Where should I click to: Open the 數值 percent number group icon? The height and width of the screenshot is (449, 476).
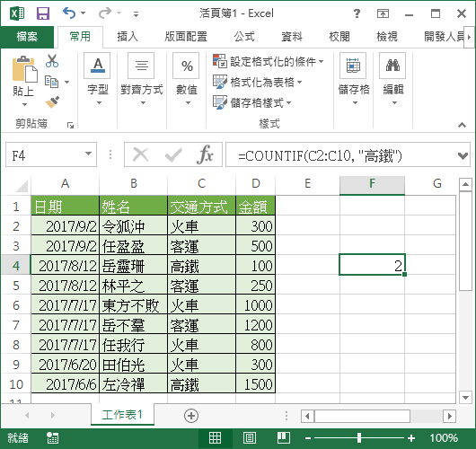click(x=186, y=66)
